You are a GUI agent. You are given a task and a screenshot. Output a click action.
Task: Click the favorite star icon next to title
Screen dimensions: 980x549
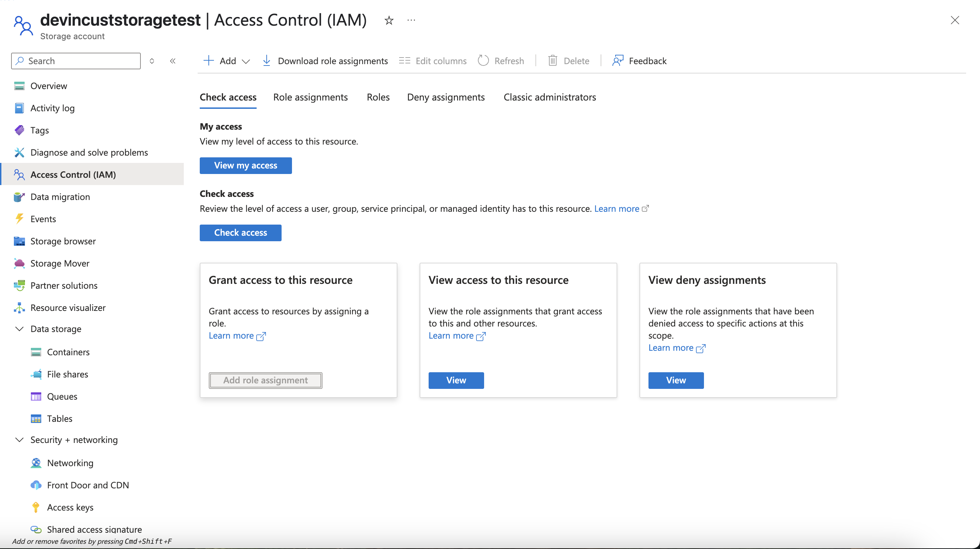[388, 20]
